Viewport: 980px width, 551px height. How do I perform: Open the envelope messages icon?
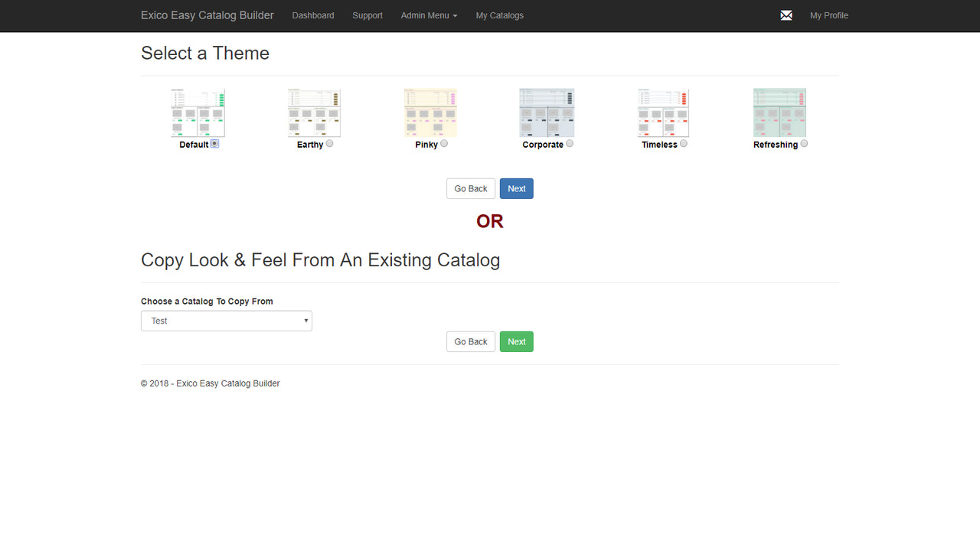[x=786, y=15]
